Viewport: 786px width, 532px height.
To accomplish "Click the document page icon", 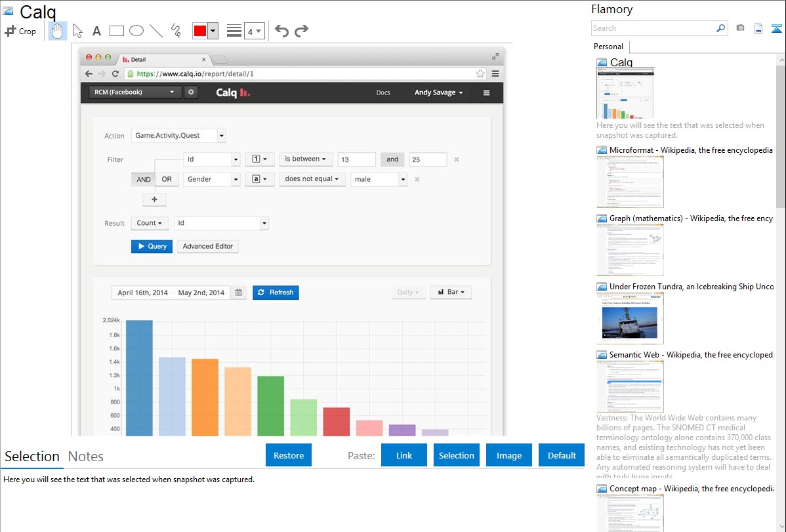I will pyautogui.click(x=758, y=28).
